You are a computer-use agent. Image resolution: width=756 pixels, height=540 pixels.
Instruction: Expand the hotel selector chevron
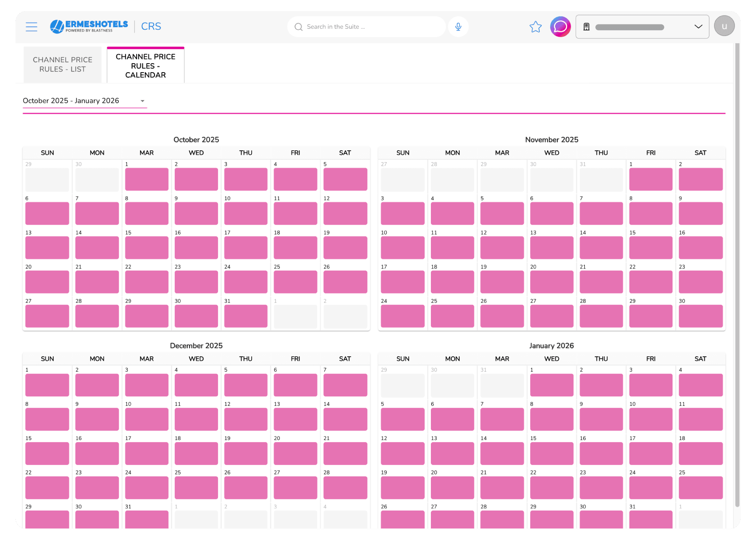pos(698,27)
